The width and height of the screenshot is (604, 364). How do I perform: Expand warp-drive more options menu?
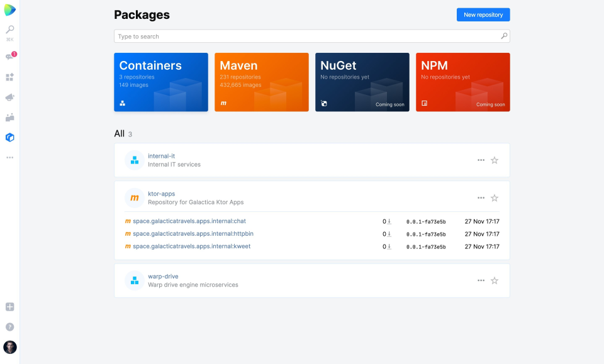(481, 280)
